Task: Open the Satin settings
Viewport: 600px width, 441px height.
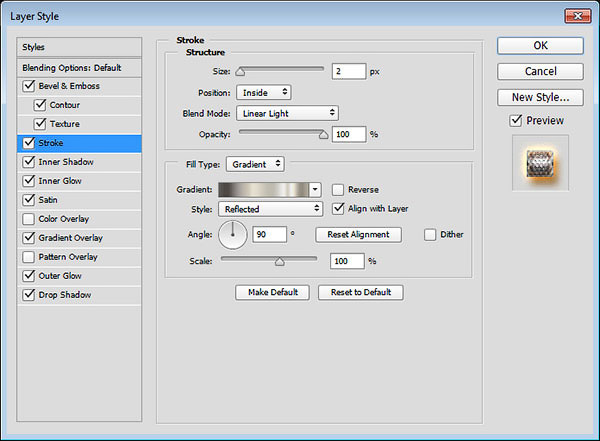Action: [x=48, y=199]
